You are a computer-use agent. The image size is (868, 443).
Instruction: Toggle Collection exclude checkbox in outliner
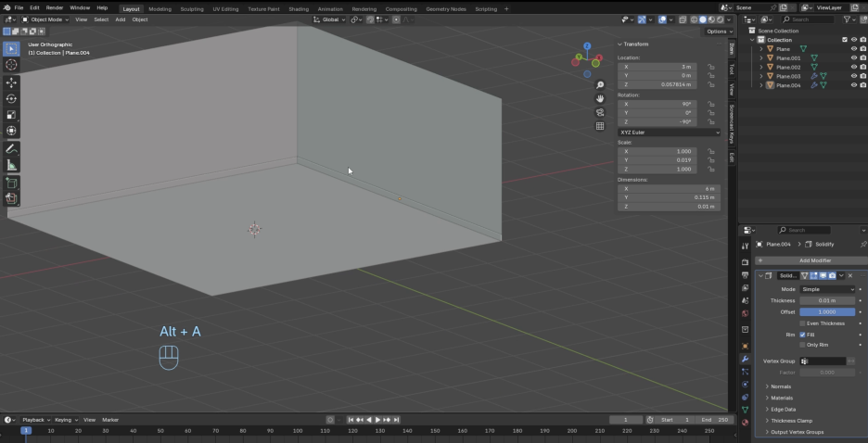tap(844, 40)
